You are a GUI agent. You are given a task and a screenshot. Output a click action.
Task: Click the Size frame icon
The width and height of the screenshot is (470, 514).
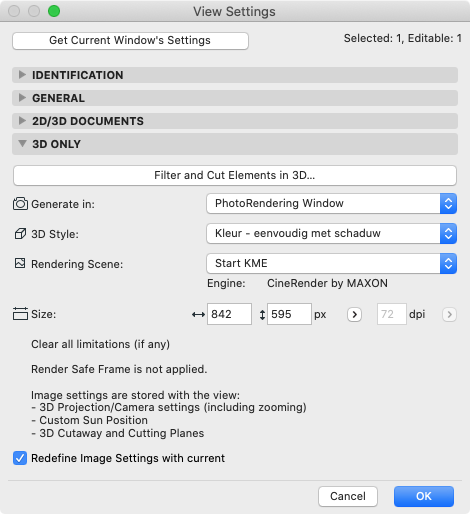(x=20, y=314)
